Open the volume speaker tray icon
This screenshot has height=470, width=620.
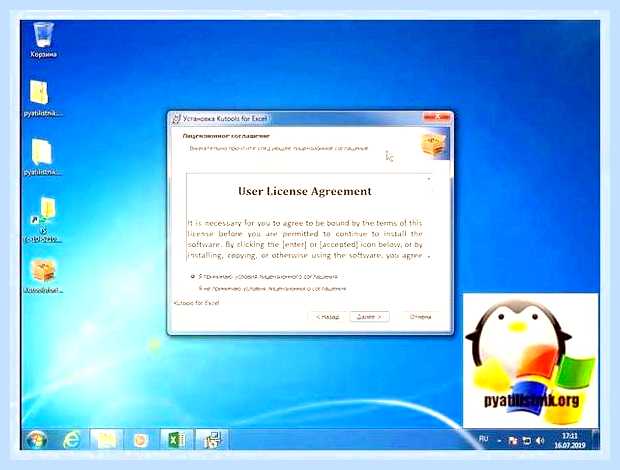tap(540, 440)
